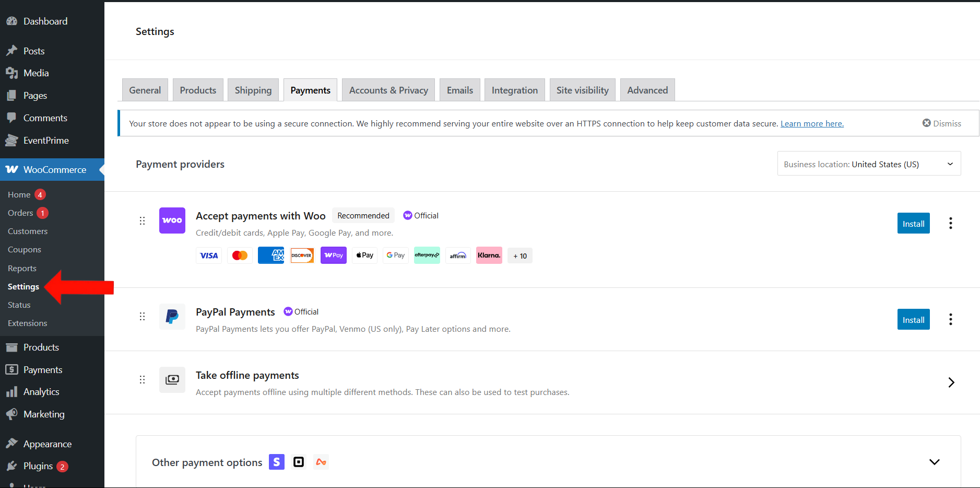Switch to the Emails tab

460,90
